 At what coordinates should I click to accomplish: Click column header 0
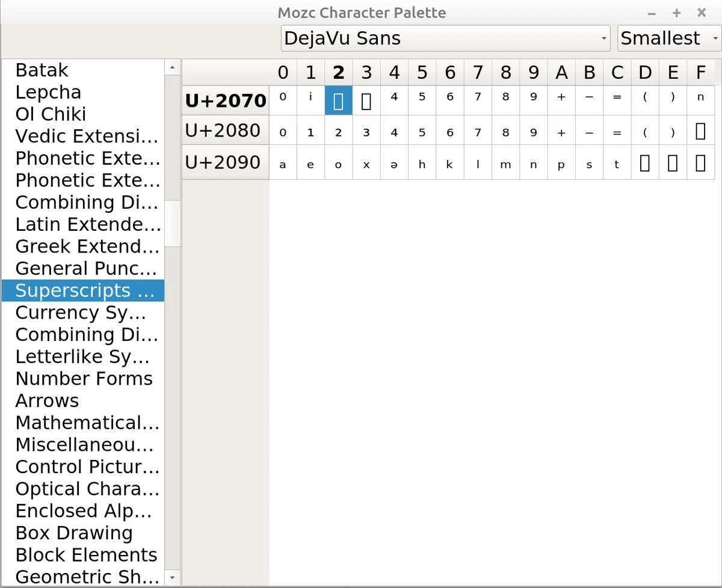[283, 73]
